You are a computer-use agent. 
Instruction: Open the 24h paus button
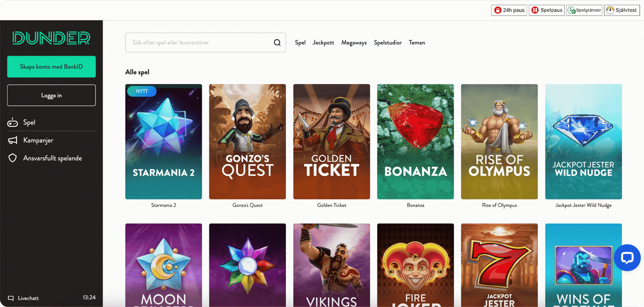click(509, 10)
